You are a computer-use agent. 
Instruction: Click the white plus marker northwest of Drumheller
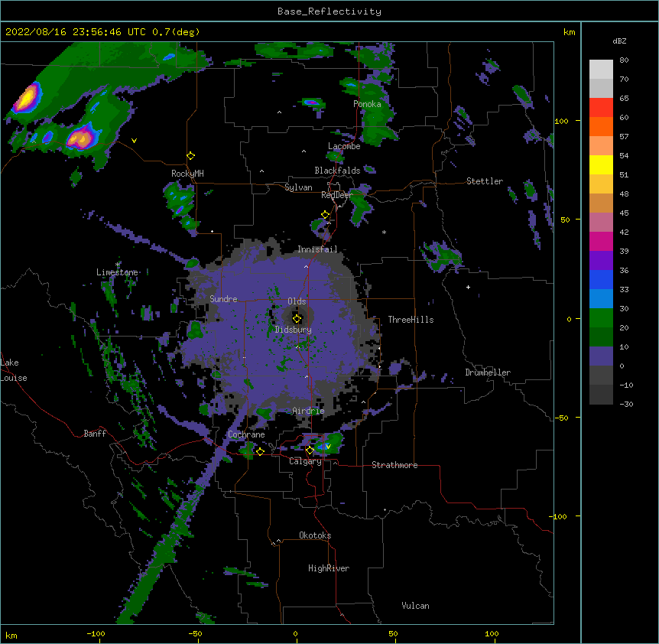click(468, 287)
